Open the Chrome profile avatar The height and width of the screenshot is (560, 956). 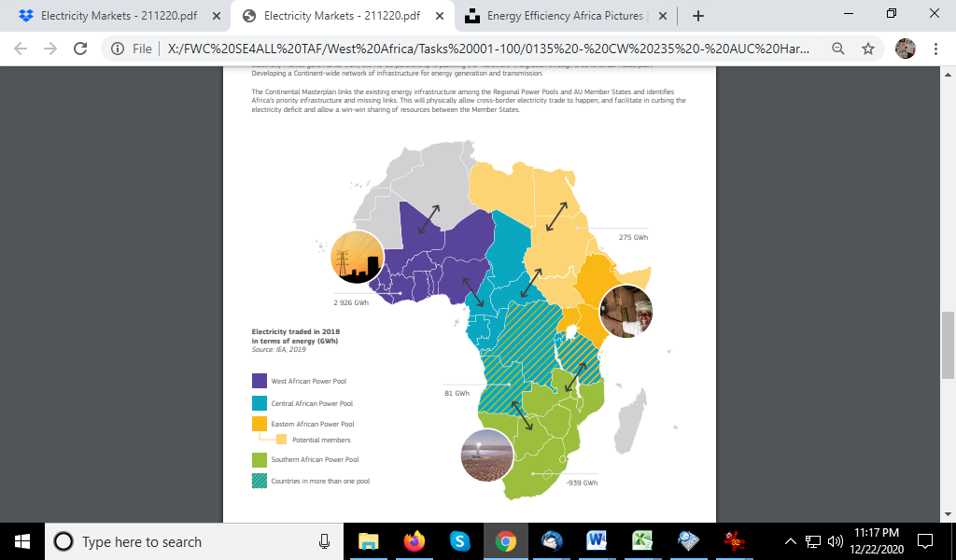(906, 49)
